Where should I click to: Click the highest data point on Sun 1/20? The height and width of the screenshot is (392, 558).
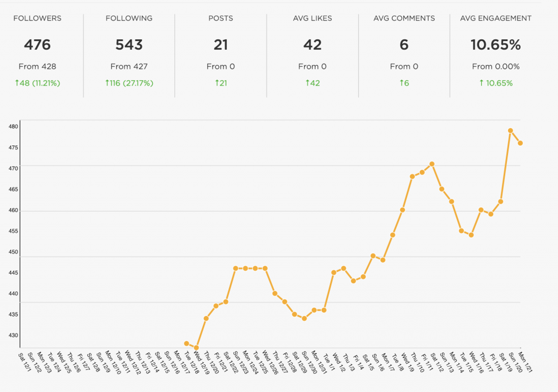(511, 131)
